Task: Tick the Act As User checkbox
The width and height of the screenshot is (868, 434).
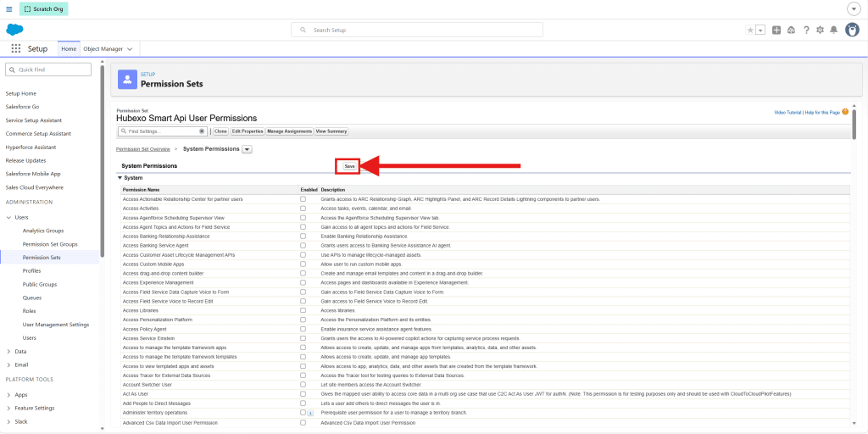Action: pyautogui.click(x=303, y=394)
